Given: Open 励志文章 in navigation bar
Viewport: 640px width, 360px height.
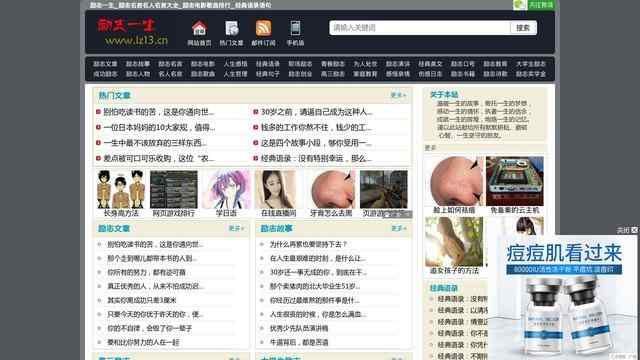Looking at the screenshot, I should tap(105, 64).
